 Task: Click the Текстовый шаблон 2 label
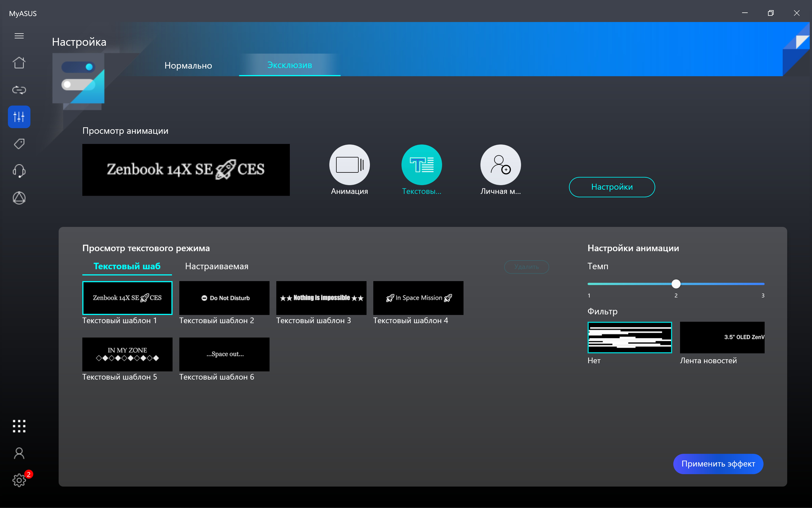coord(217,321)
